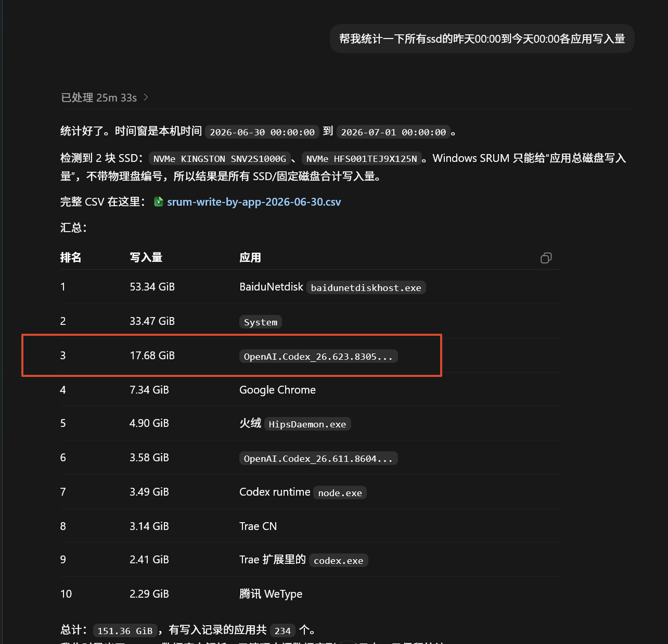Click the CSV file icon before srum-write-by-app
Viewport: 668px width, 644px height.
click(159, 201)
